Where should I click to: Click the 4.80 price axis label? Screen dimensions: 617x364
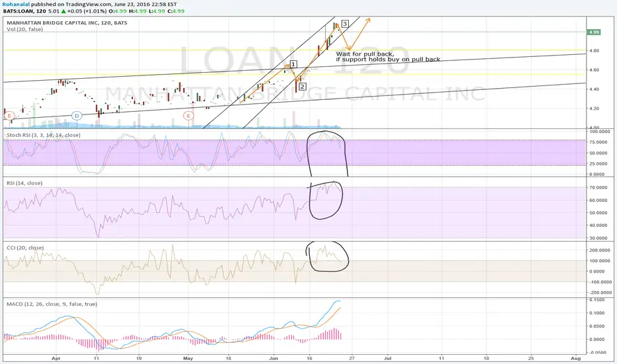click(x=594, y=51)
